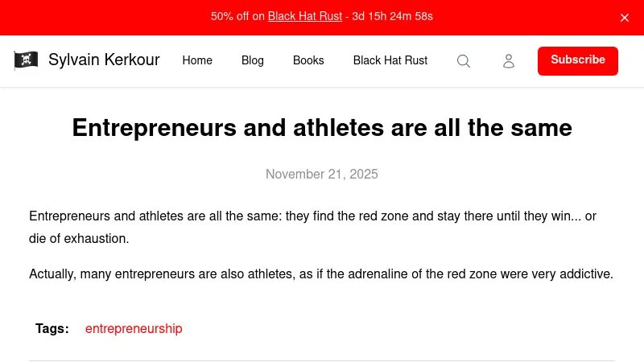Navigate to the Blog page
Viewport: 644px width, 362px height.
click(x=253, y=61)
